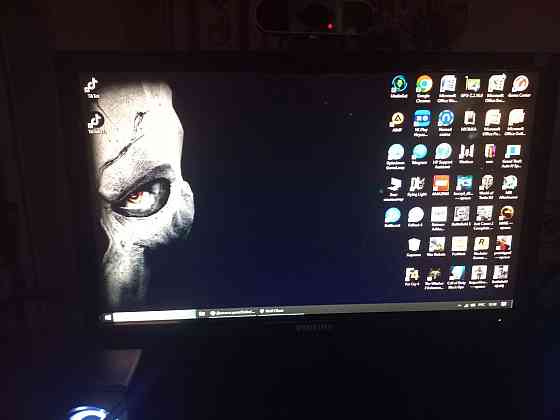Launch the Rockstar Games shortcut

(481, 247)
